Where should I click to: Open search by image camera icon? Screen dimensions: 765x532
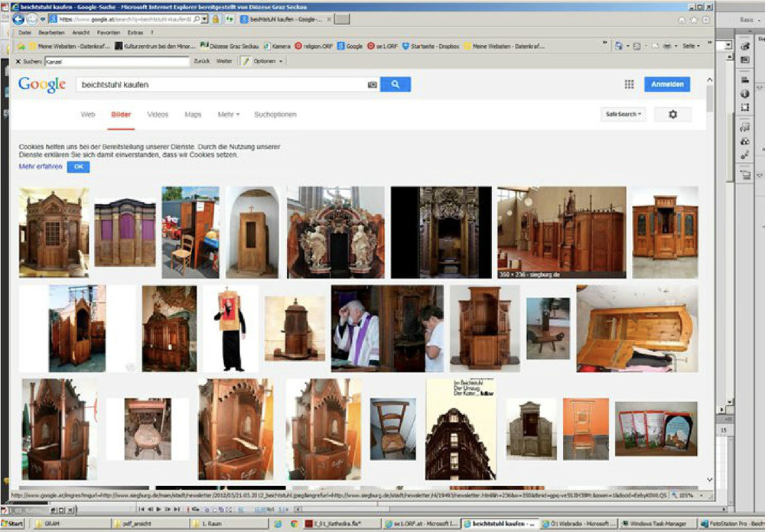[x=373, y=85]
